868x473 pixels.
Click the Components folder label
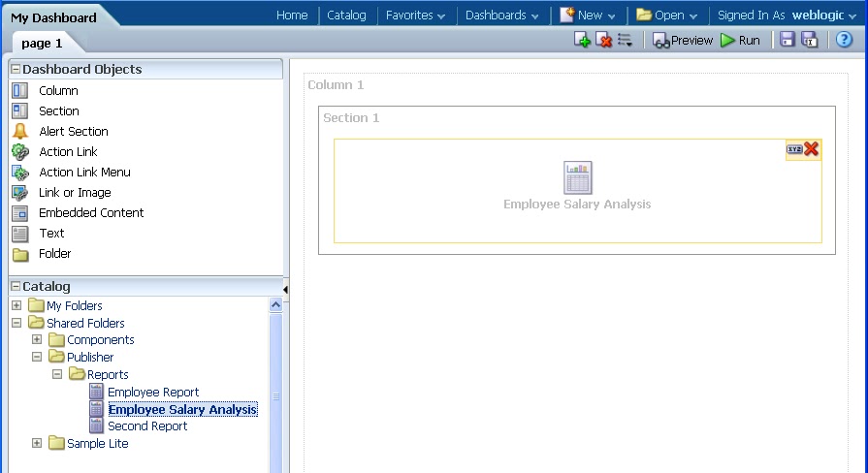(101, 339)
